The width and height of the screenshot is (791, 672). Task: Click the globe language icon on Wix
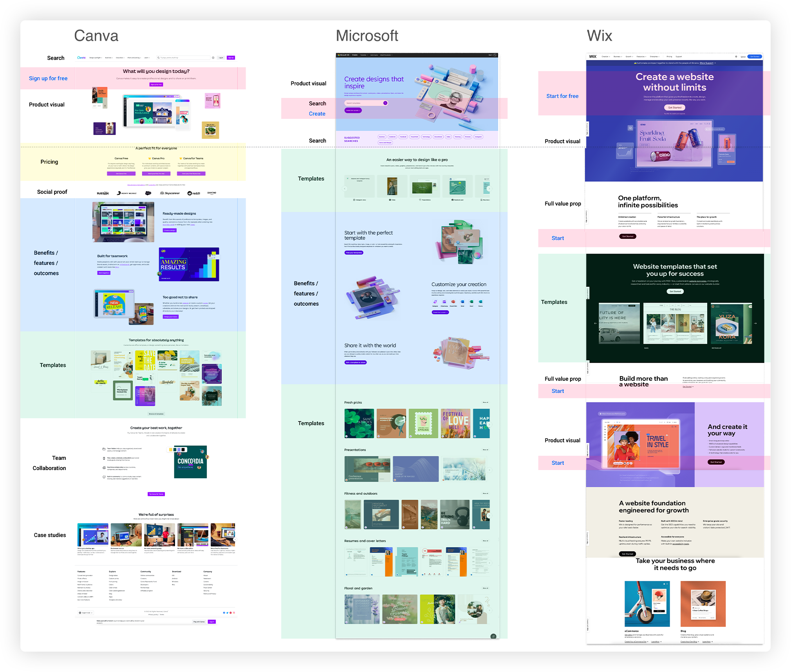[736, 56]
